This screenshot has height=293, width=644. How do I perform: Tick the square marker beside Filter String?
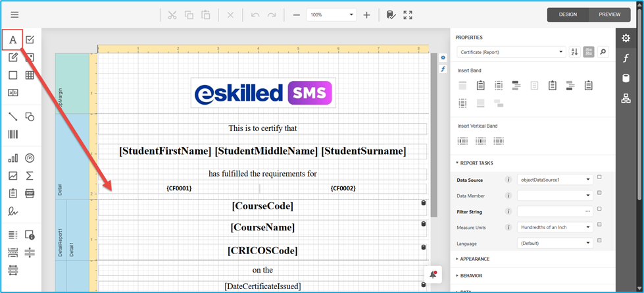(x=599, y=210)
